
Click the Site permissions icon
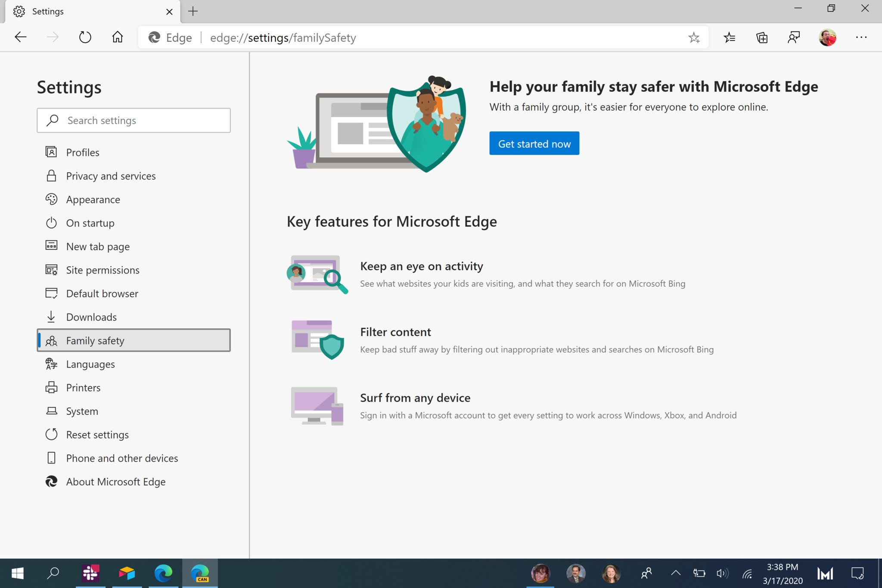coord(52,269)
